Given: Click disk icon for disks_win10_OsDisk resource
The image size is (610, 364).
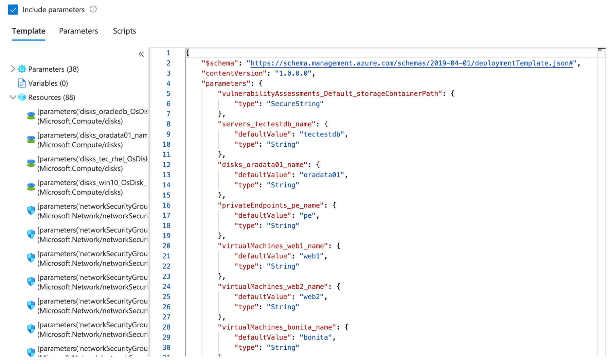Looking at the screenshot, I should (31, 187).
